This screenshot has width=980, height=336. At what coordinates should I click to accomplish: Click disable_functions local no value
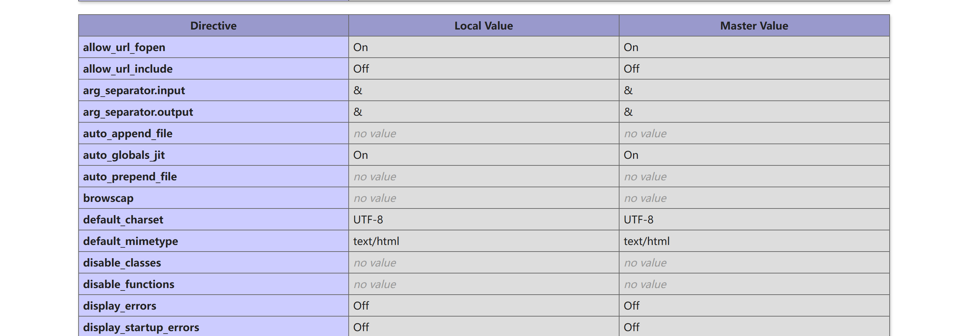point(375,284)
